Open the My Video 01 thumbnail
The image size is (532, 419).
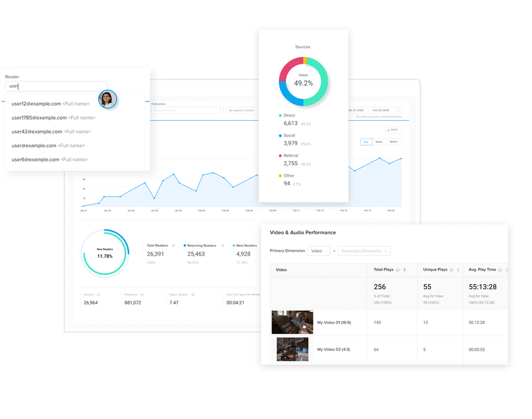point(292,321)
